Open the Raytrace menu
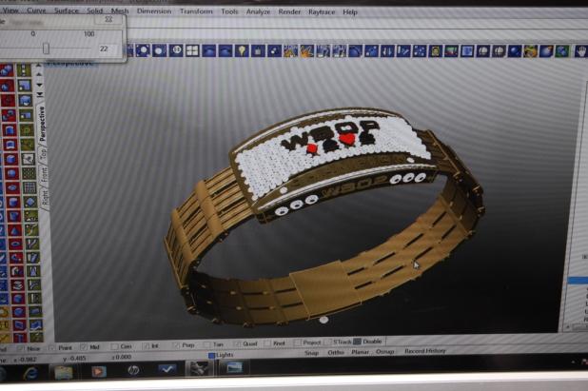This screenshot has width=588, height=391. 322,12
